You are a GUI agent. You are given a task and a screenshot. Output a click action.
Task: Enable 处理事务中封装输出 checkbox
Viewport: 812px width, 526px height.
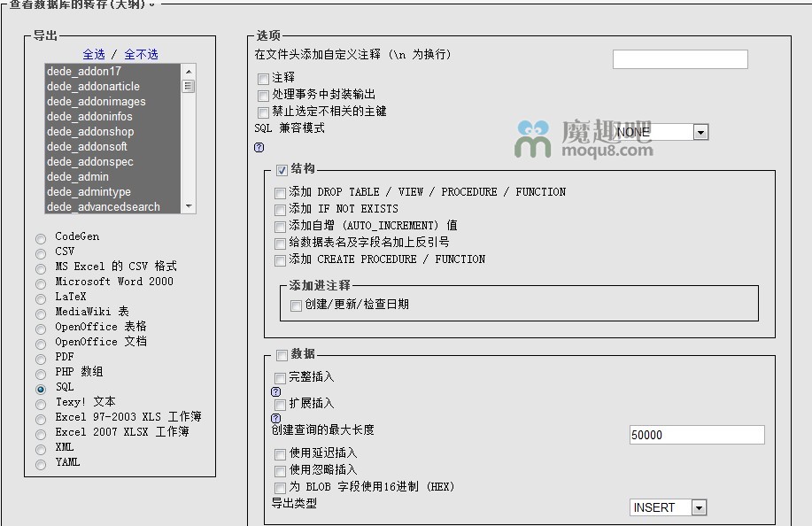[x=263, y=96]
